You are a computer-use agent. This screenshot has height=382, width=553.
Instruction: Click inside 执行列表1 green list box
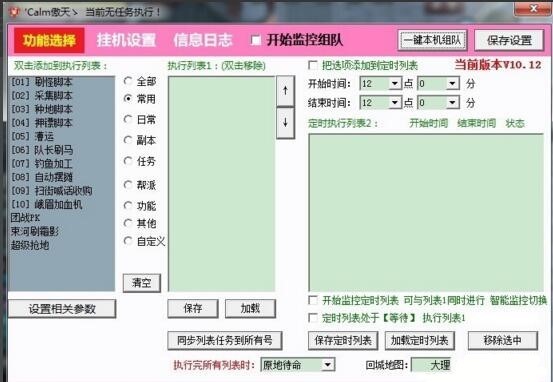click(221, 184)
